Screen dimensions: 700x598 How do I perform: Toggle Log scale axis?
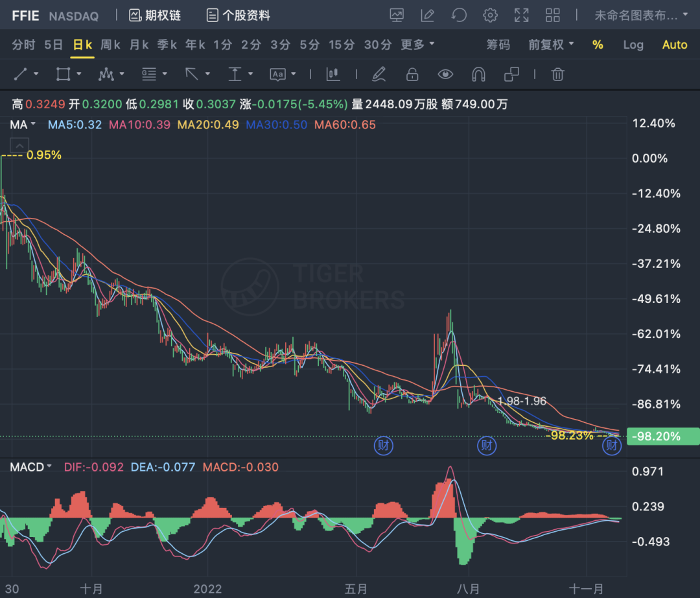click(x=633, y=45)
